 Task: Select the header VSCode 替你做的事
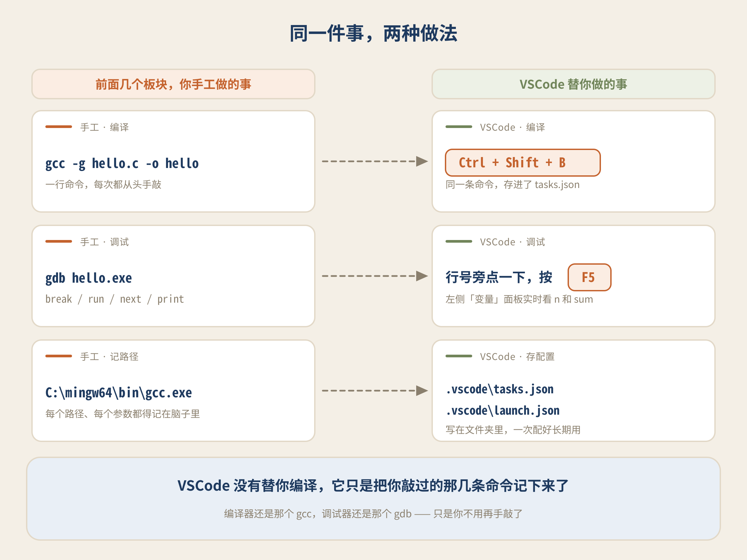click(573, 84)
